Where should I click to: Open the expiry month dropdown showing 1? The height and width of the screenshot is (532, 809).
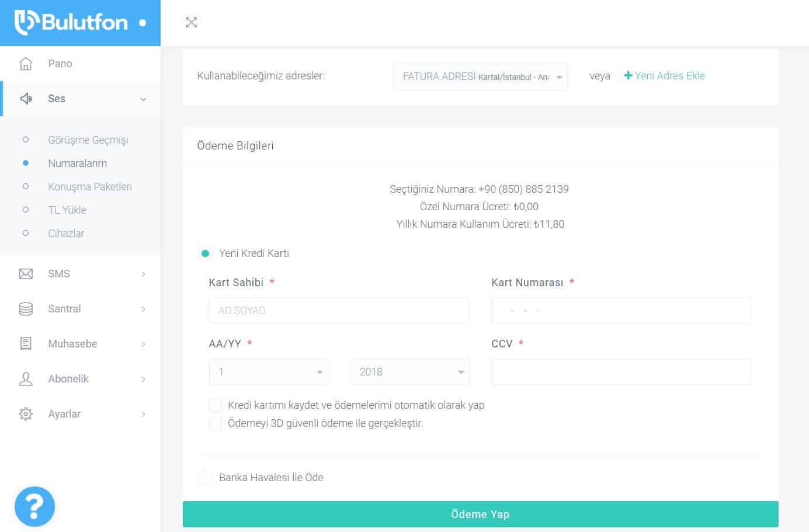(269, 372)
